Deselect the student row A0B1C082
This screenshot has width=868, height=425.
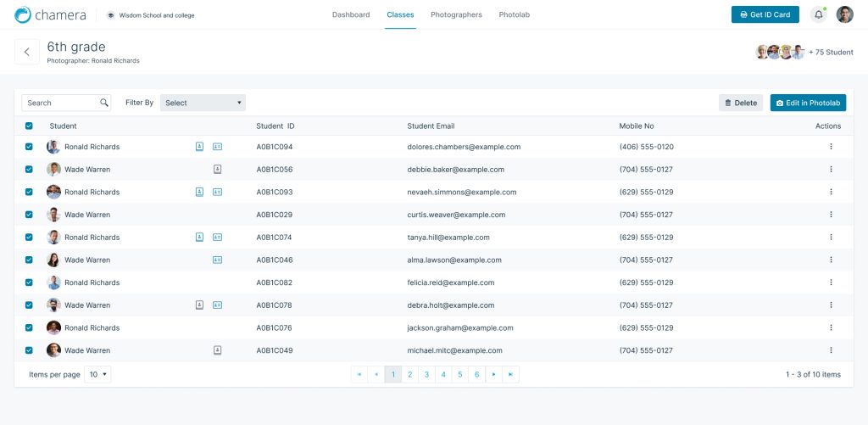[29, 282]
